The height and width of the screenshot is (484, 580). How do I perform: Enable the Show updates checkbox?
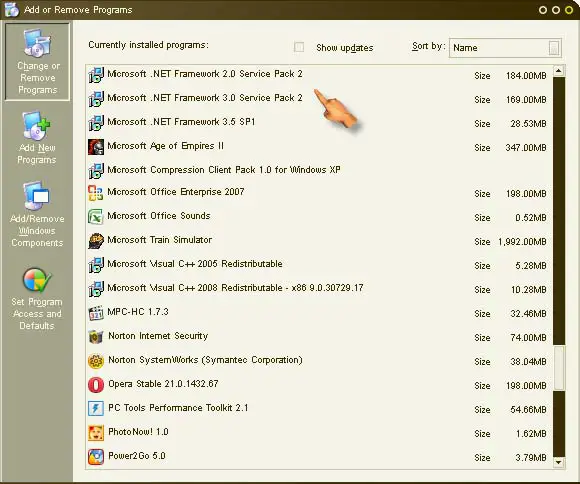[x=299, y=47]
